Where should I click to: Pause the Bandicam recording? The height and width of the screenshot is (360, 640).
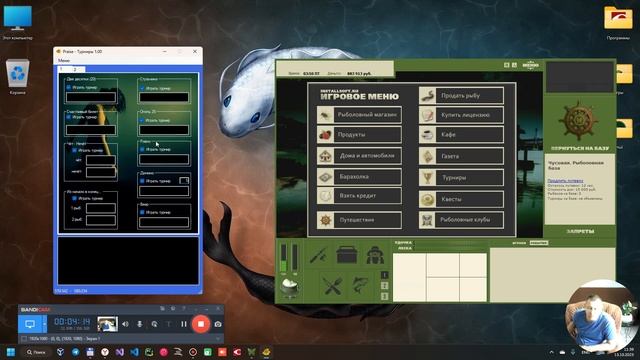[x=184, y=324]
